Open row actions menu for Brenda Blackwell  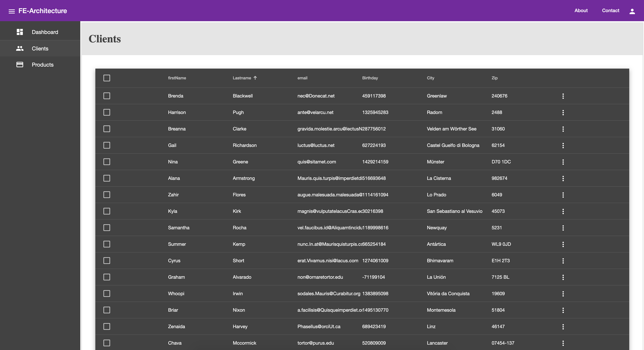pos(563,96)
